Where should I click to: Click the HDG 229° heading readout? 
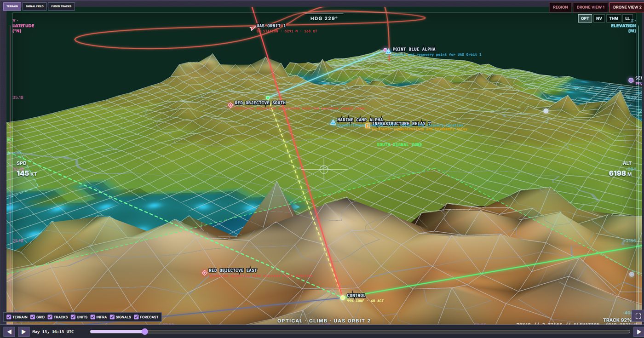coord(324,18)
